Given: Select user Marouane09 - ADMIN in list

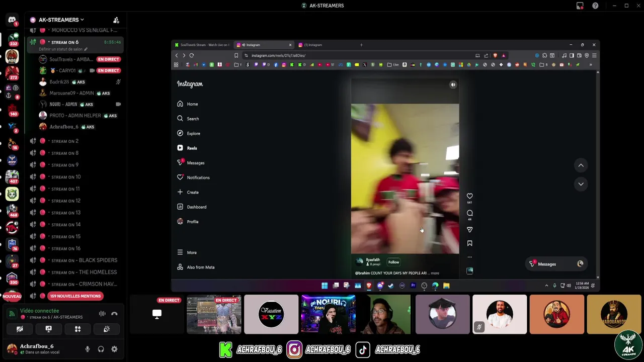Looking at the screenshot, I should [x=80, y=93].
